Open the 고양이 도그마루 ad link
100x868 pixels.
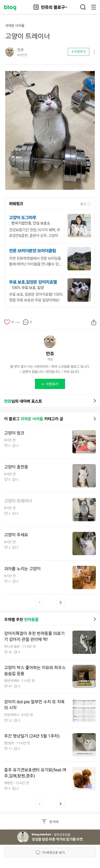[x=23, y=217]
